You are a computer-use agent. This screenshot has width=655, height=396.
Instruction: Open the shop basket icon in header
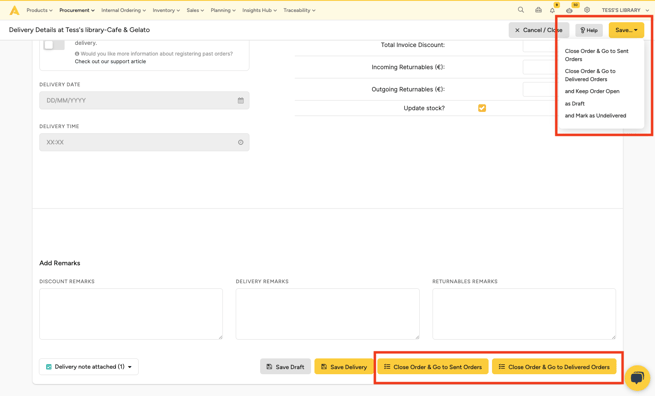[538, 10]
